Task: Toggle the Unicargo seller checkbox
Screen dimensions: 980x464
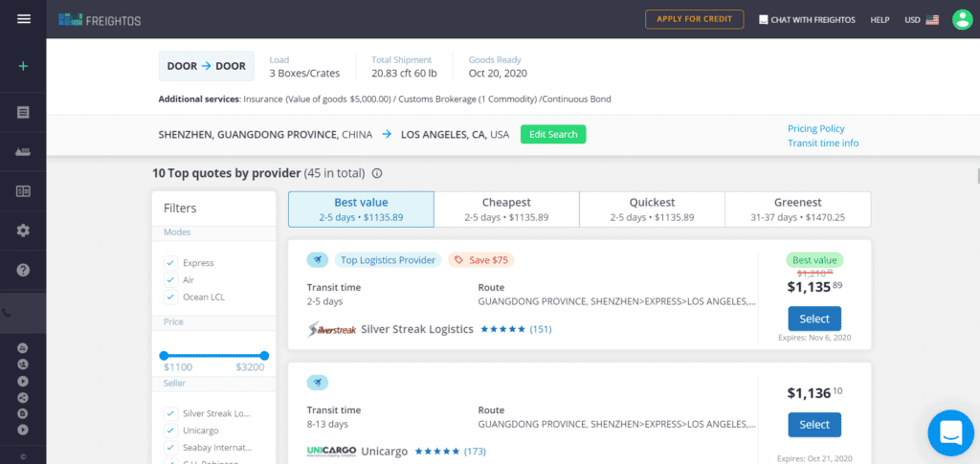Action: pyautogui.click(x=170, y=431)
